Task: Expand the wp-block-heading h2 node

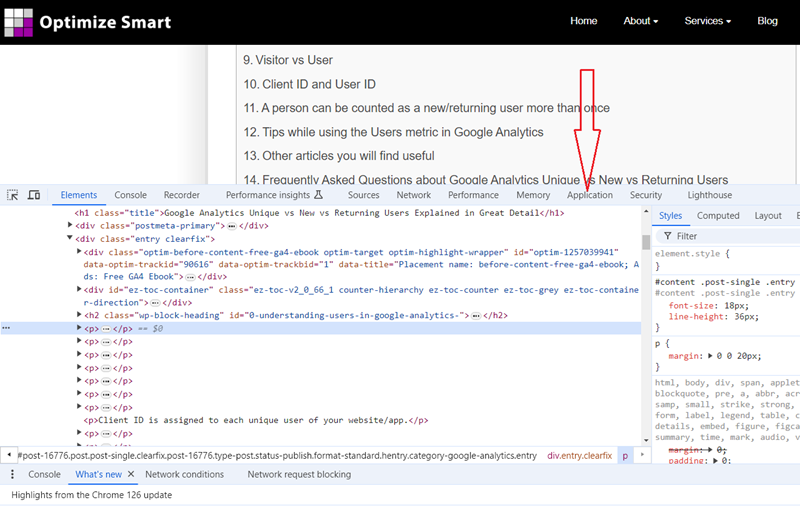Action: pyautogui.click(x=79, y=314)
